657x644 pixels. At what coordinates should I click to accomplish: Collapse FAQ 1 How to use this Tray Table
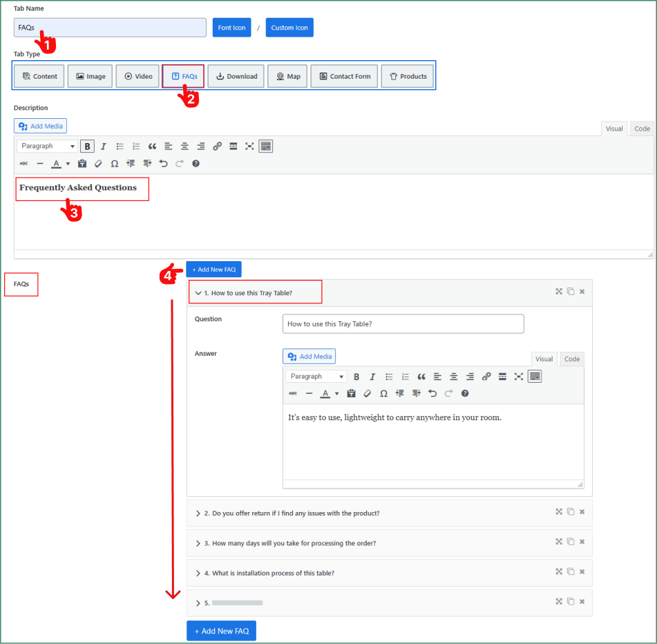click(x=198, y=293)
